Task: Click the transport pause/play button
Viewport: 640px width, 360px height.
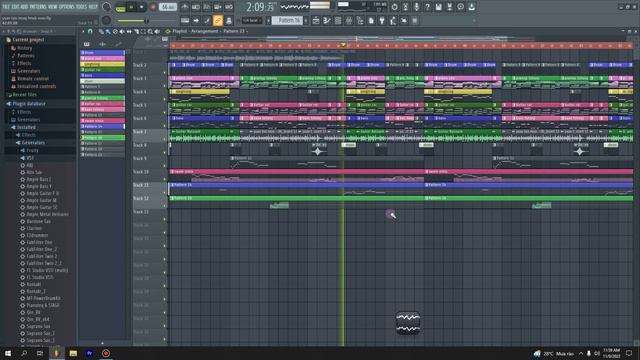Action: click(131, 7)
